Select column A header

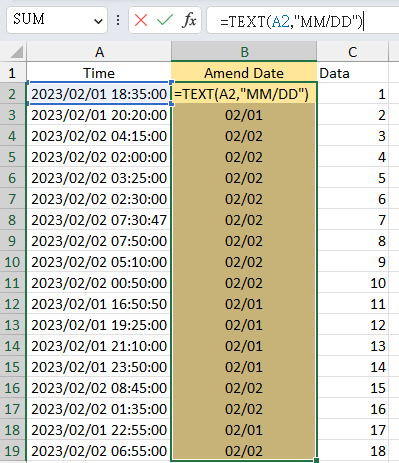[x=99, y=52]
